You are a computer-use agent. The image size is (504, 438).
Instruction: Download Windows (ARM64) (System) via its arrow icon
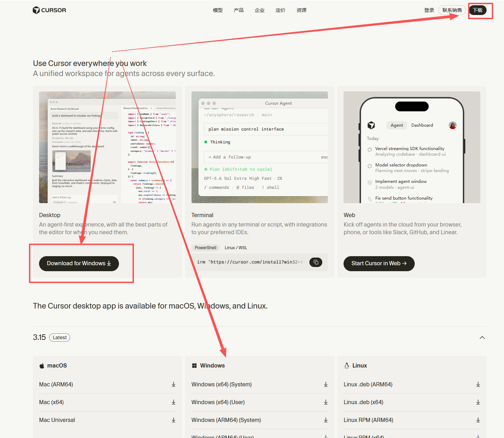pos(326,420)
